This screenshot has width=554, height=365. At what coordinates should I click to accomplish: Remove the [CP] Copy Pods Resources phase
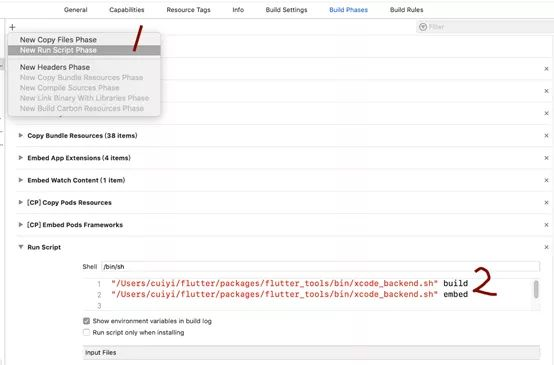546,202
